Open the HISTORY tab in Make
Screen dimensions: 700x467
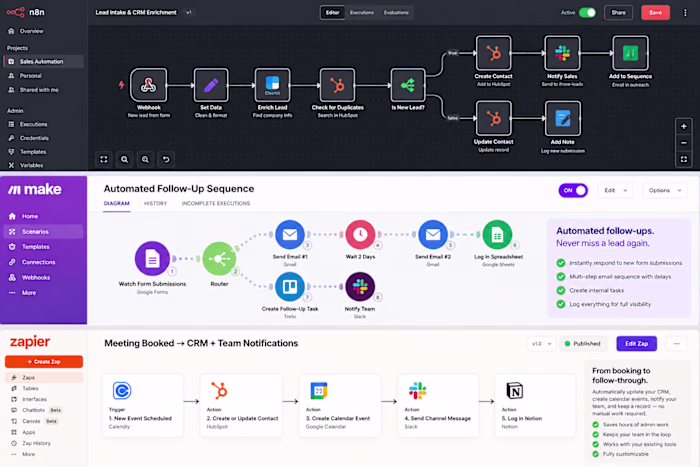click(x=155, y=204)
